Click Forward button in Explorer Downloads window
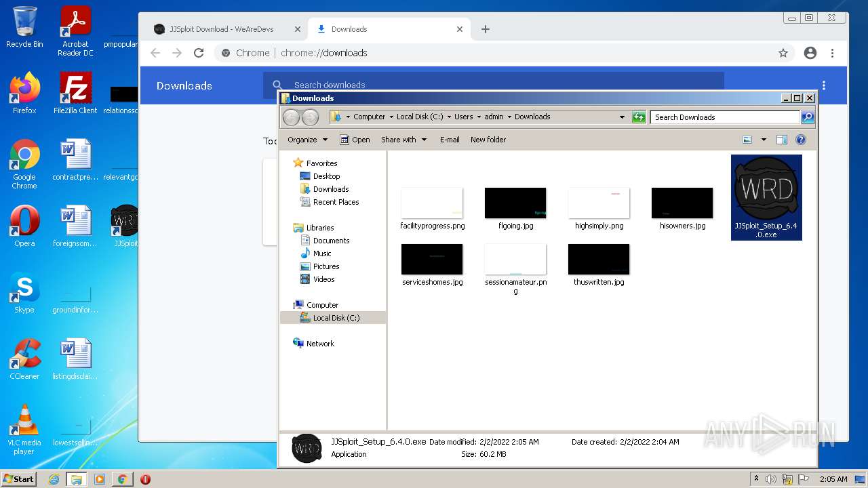 coord(310,117)
